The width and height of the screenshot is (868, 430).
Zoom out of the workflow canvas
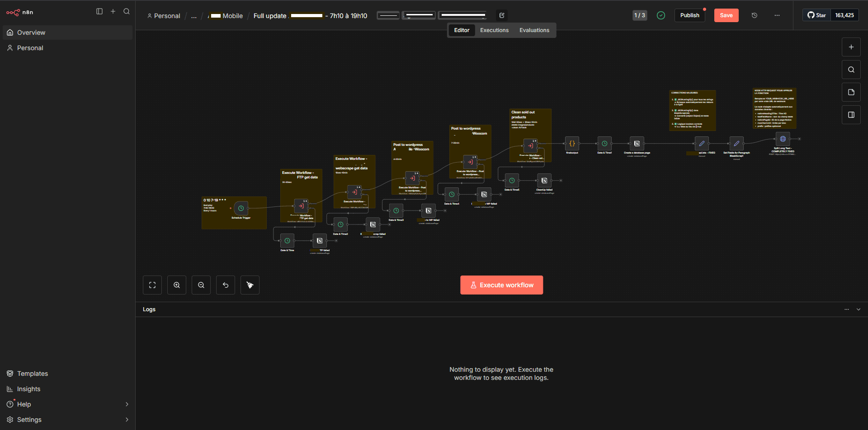[201, 285]
